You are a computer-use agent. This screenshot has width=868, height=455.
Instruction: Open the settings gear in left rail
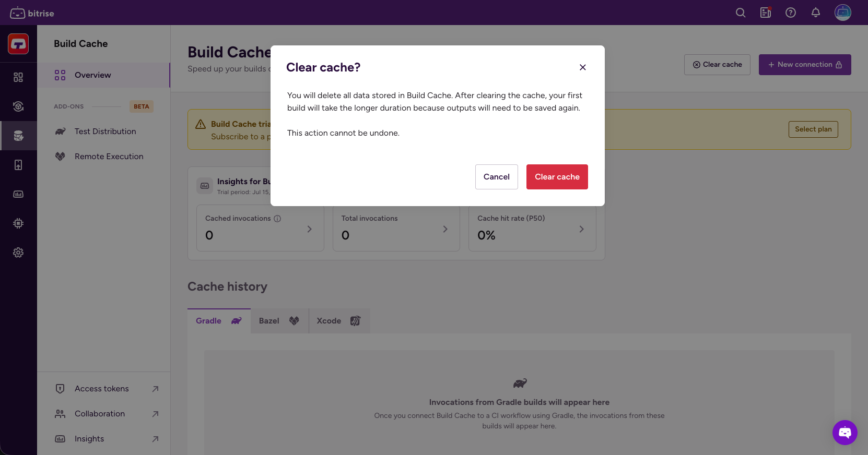18,253
